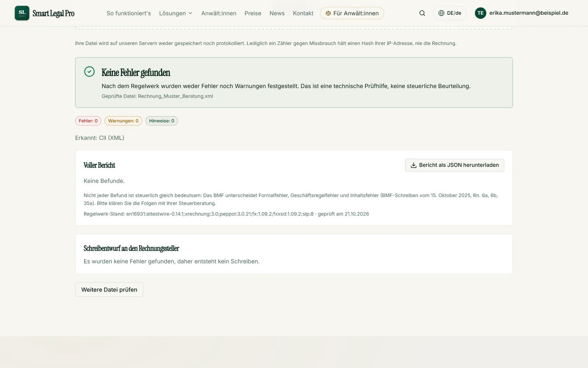Image resolution: width=588 pixels, height=368 pixels.
Task: Click the green check circle icon
Action: pos(89,71)
